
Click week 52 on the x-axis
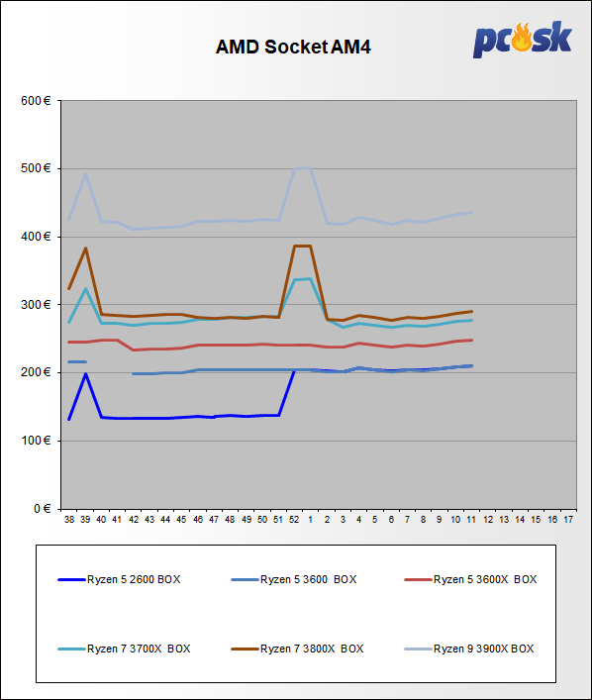(294, 520)
